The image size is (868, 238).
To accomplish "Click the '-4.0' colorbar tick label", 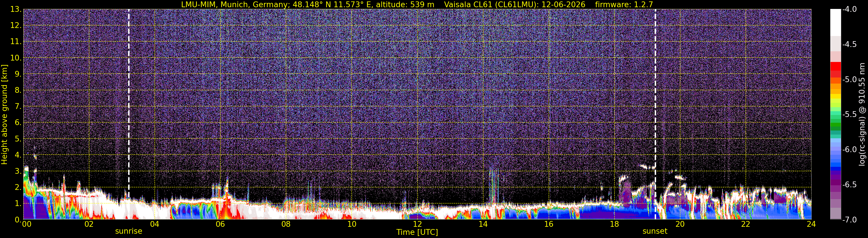I will click(849, 9).
